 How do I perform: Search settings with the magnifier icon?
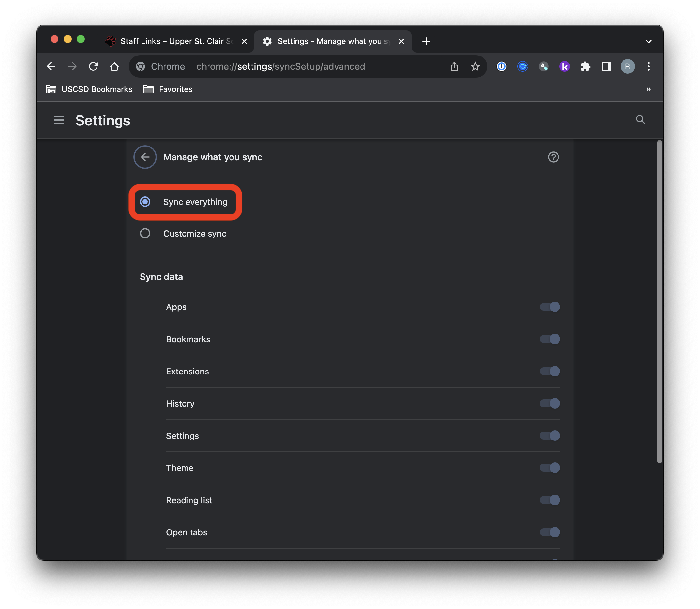641,120
